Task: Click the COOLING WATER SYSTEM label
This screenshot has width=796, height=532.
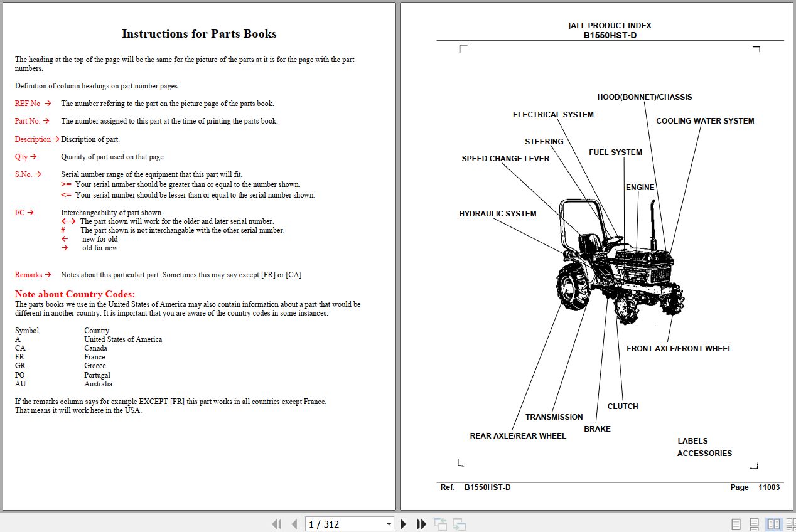Action: (x=705, y=121)
